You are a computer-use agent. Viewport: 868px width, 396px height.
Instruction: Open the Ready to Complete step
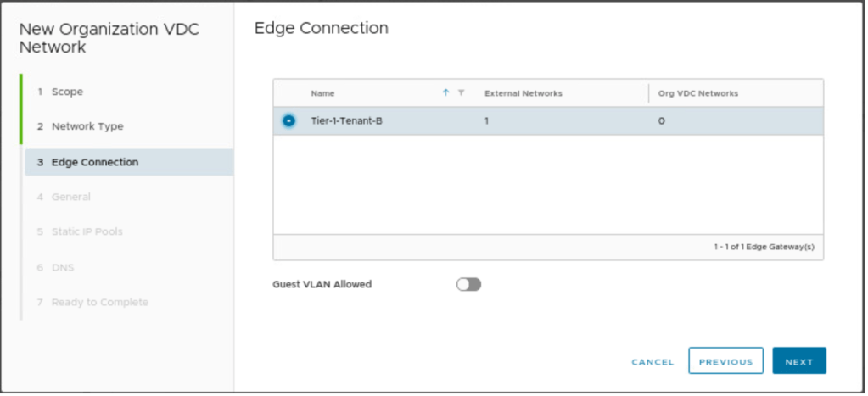click(99, 302)
